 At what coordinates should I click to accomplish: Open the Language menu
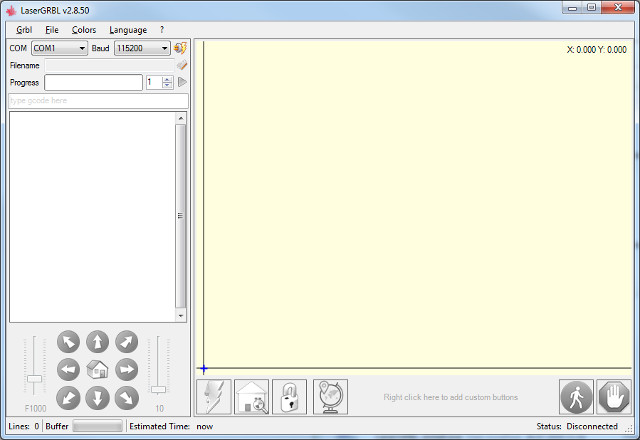point(128,30)
